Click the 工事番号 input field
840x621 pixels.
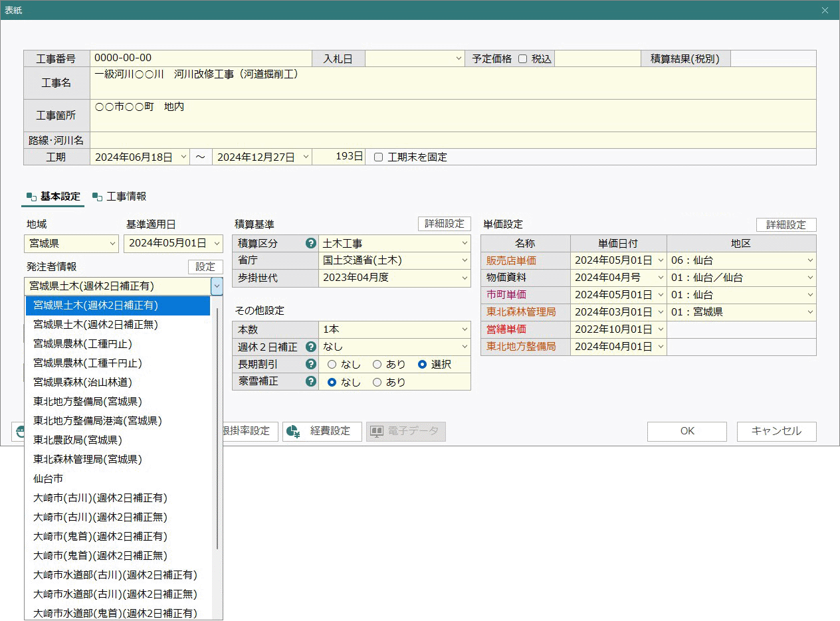(x=201, y=58)
